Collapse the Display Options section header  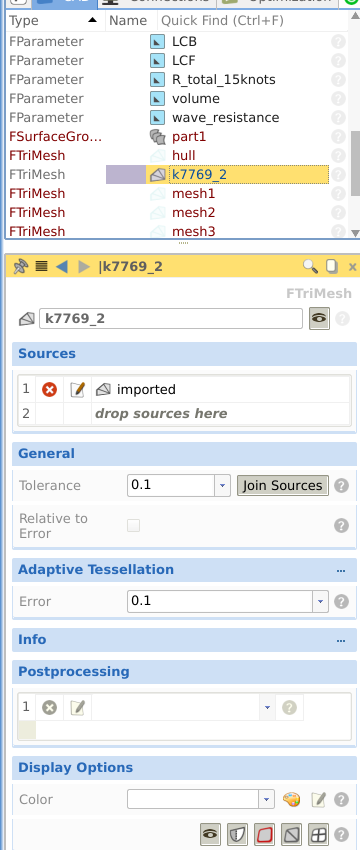[184, 768]
